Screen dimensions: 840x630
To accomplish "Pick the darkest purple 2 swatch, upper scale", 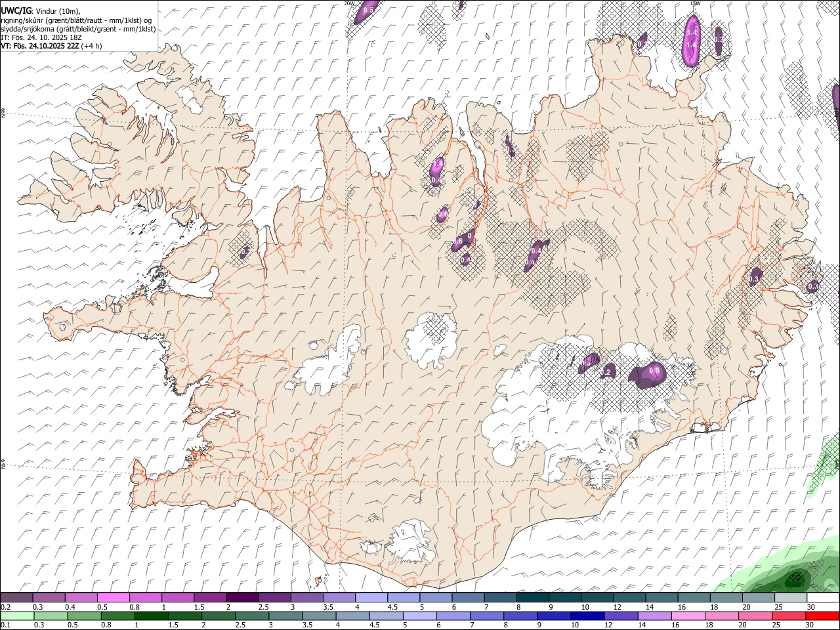I will point(242,598).
